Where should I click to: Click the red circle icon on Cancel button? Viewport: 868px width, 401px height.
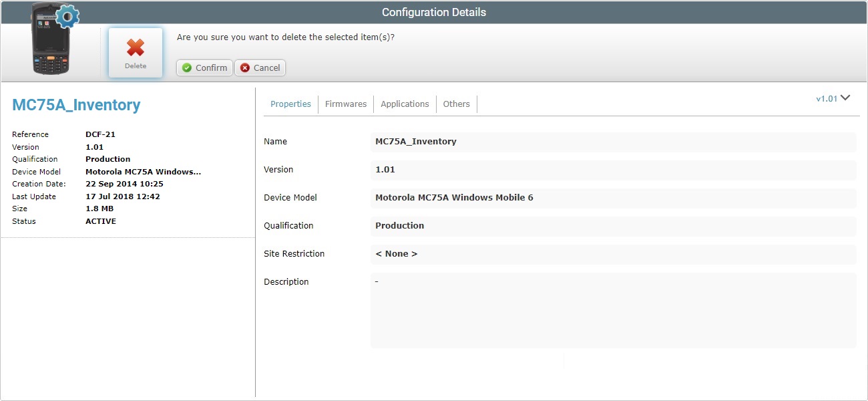point(244,68)
